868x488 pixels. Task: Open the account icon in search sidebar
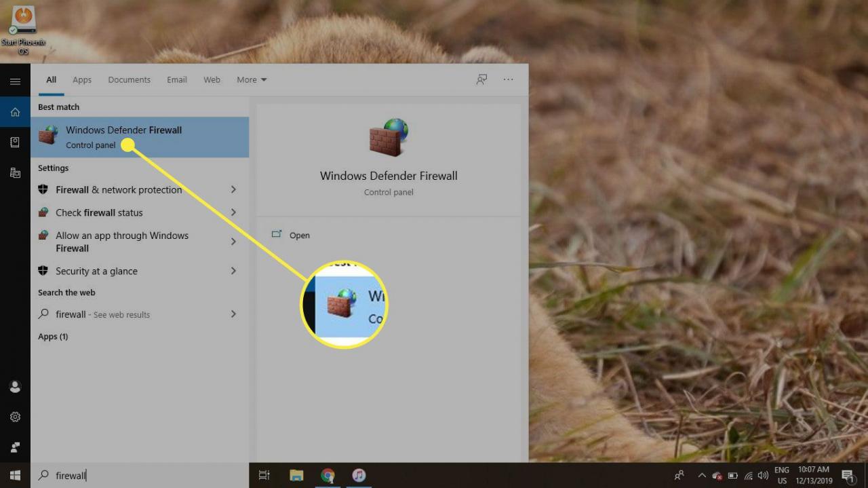[x=15, y=386]
